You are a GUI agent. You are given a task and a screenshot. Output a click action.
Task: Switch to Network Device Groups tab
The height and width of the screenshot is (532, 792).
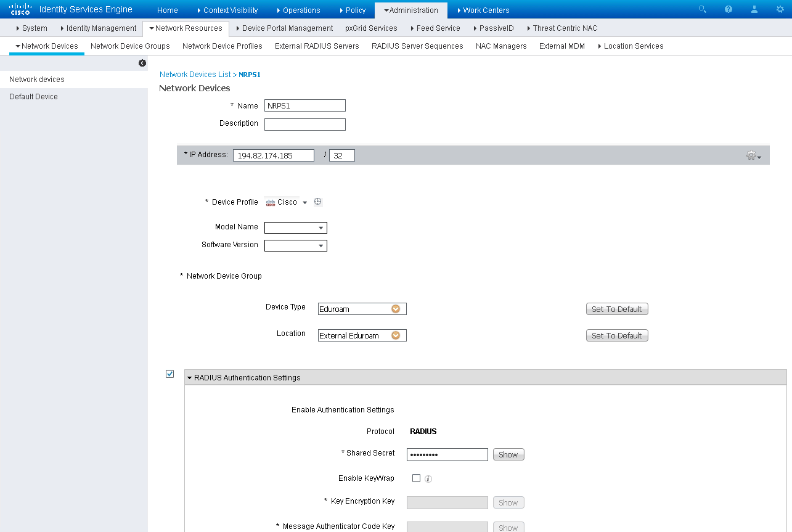(x=130, y=46)
